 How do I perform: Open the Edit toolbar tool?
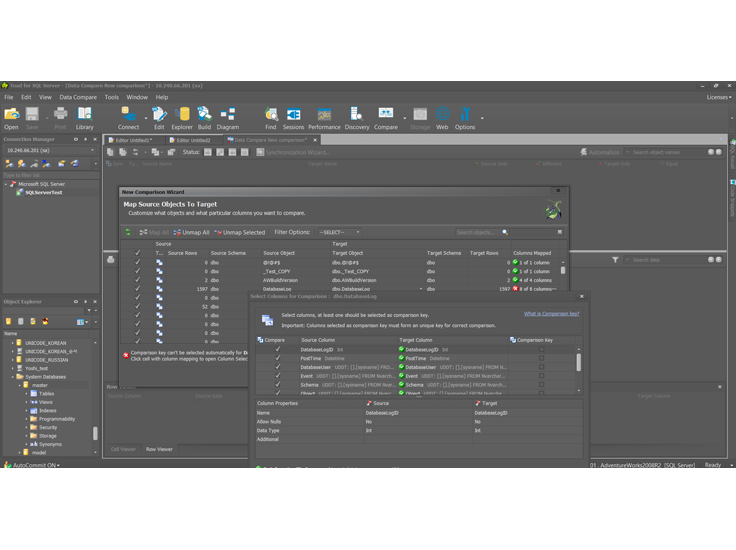pyautogui.click(x=159, y=115)
